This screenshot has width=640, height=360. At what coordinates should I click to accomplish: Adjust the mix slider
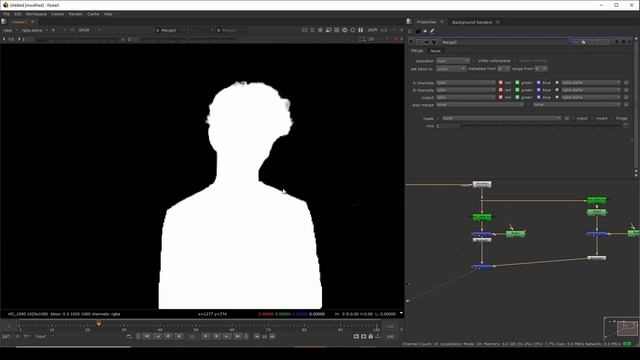(541, 126)
